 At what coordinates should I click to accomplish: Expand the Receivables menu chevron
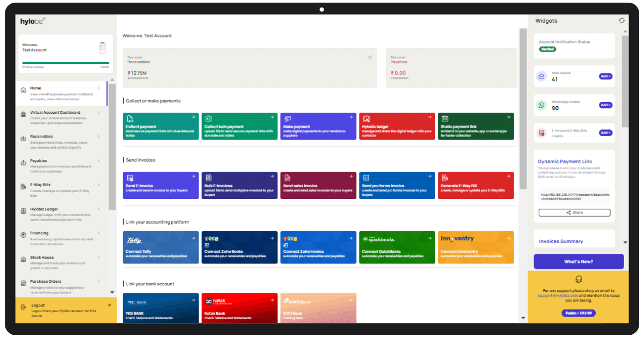[x=98, y=136]
